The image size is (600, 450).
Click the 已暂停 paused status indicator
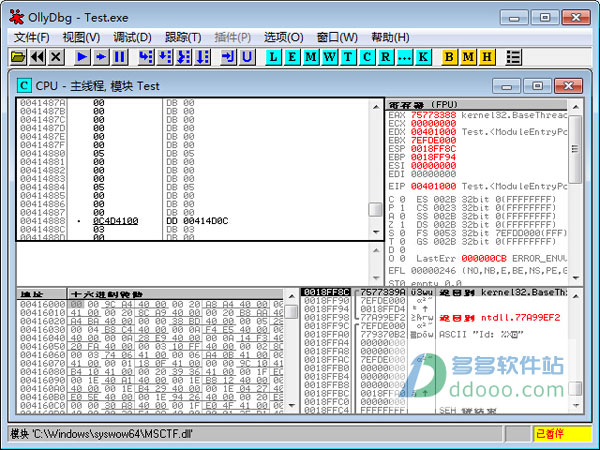[x=562, y=434]
